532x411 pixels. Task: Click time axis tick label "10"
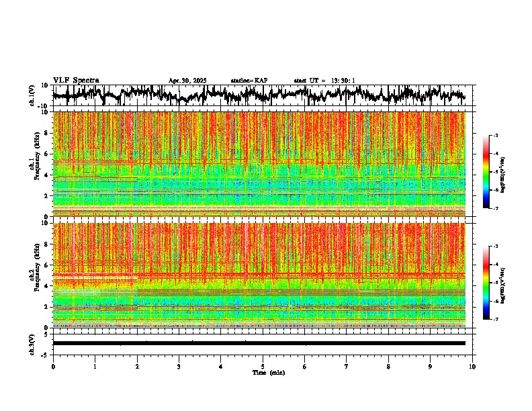(x=472, y=367)
